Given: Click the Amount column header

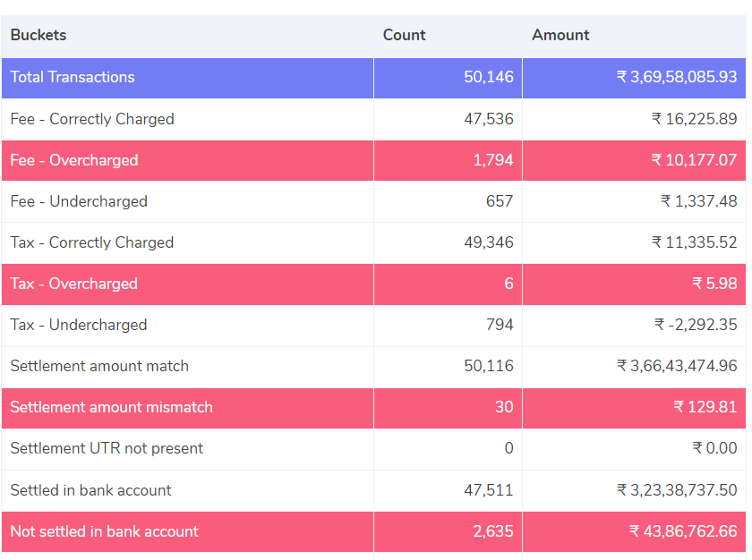Looking at the screenshot, I should tap(560, 35).
